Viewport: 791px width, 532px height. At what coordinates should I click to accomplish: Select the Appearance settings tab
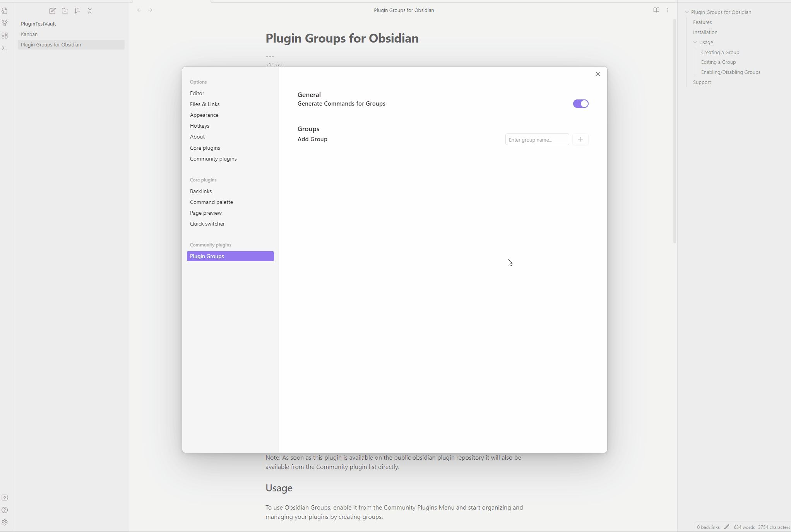coord(204,115)
